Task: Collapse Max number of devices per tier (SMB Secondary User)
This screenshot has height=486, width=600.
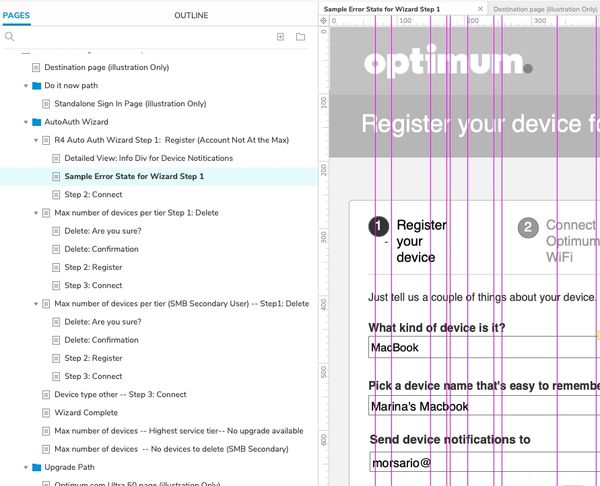Action: (35, 303)
